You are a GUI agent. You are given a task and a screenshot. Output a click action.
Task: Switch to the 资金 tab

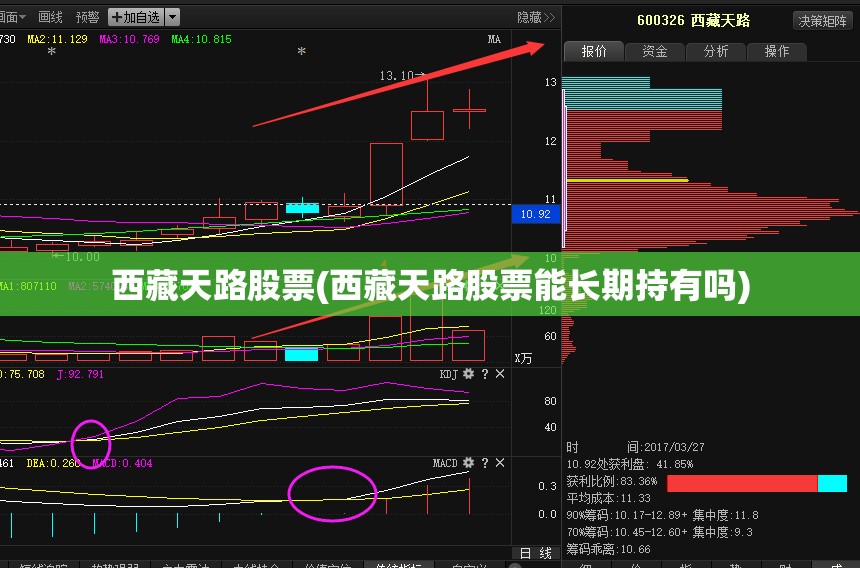655,52
